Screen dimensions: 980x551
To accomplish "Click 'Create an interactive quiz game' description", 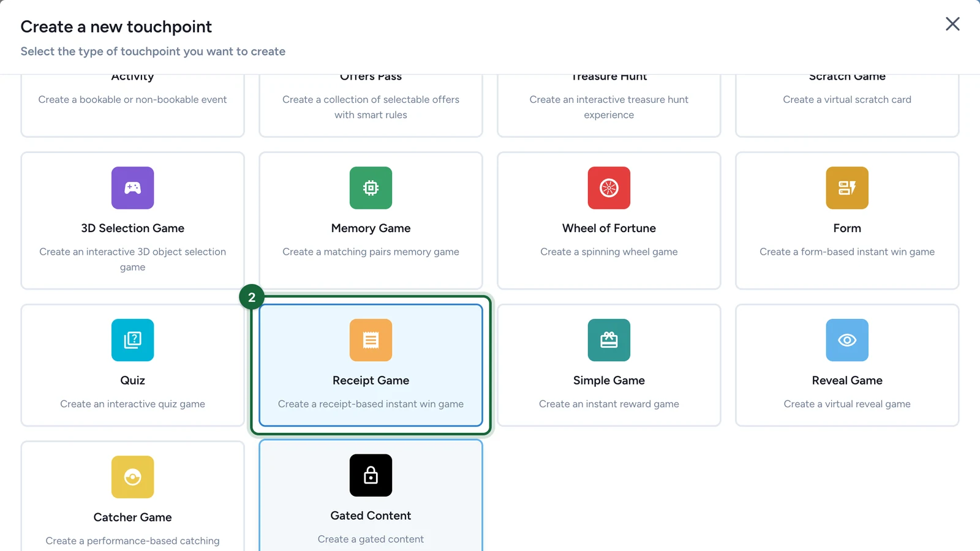I will (132, 404).
